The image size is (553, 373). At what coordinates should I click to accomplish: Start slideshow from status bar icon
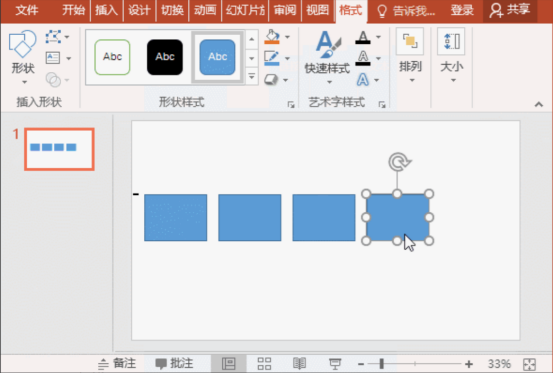click(x=335, y=363)
